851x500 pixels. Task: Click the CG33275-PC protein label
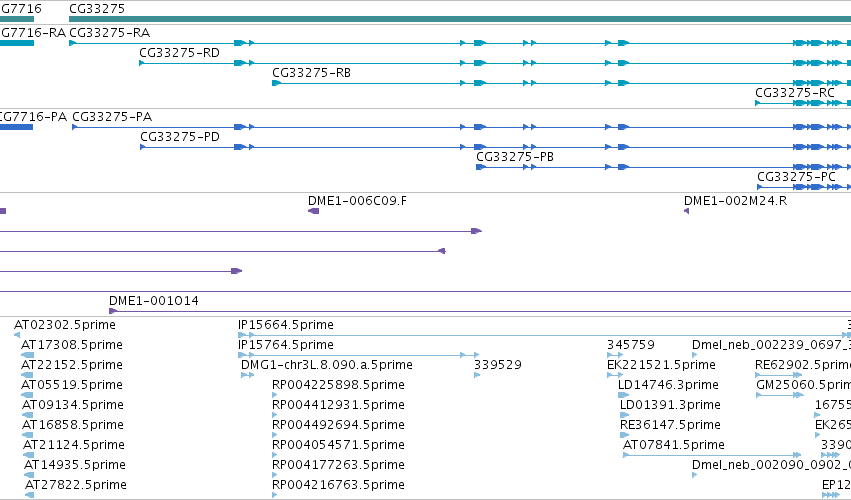(x=796, y=177)
